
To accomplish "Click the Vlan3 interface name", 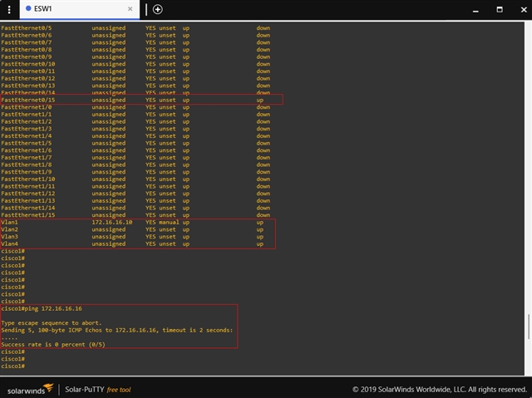I will point(9,237).
